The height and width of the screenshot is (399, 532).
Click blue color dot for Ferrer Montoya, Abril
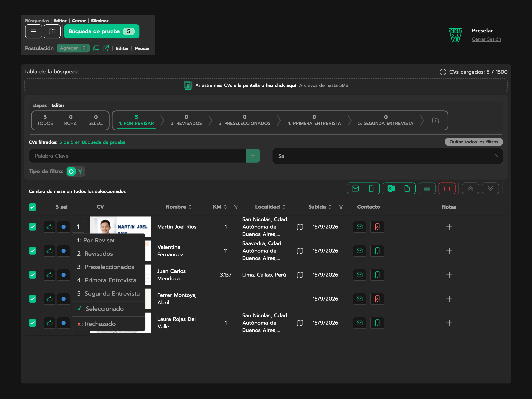point(64,299)
